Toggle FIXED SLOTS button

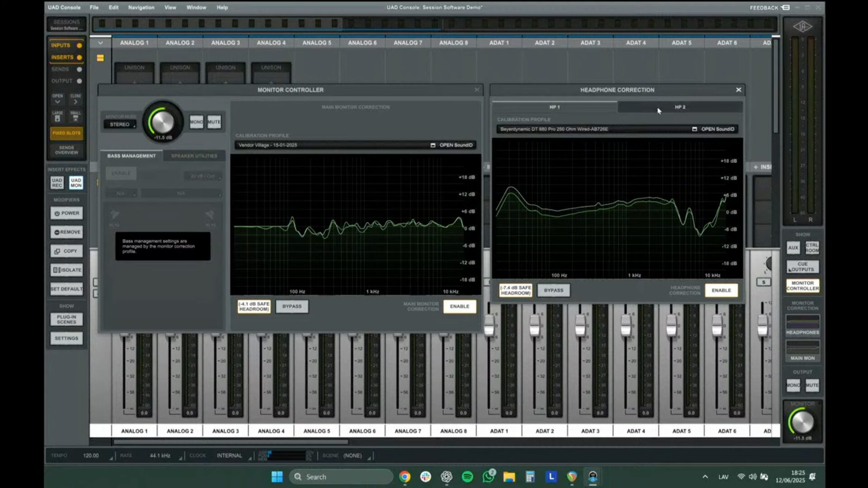click(x=66, y=133)
